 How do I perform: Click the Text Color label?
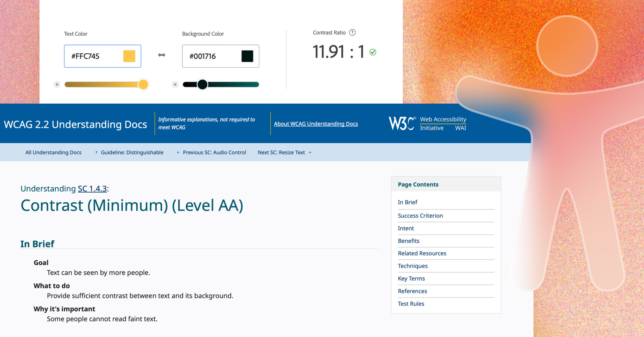coord(75,34)
